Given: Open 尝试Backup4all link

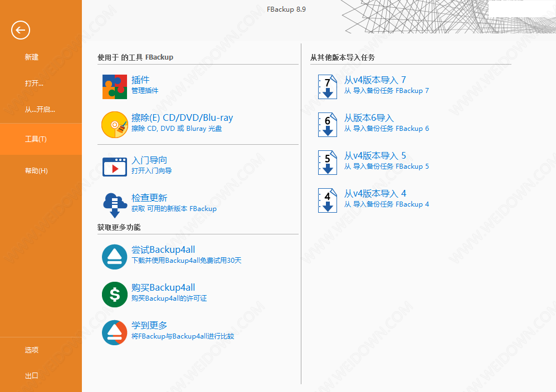Looking at the screenshot, I should [x=163, y=250].
